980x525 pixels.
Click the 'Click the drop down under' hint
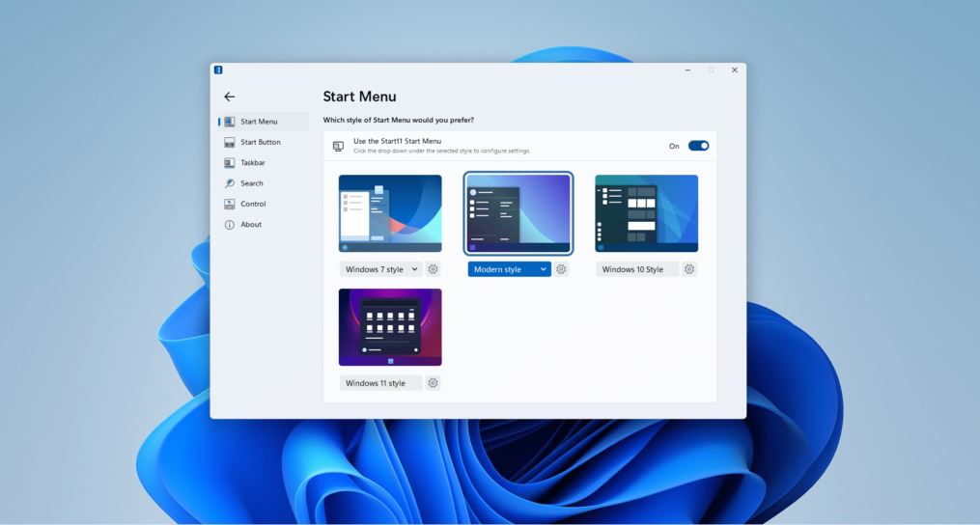442,152
